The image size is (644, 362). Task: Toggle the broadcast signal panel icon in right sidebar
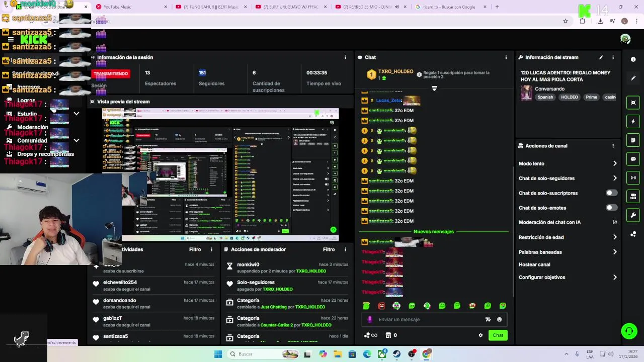[x=633, y=177]
